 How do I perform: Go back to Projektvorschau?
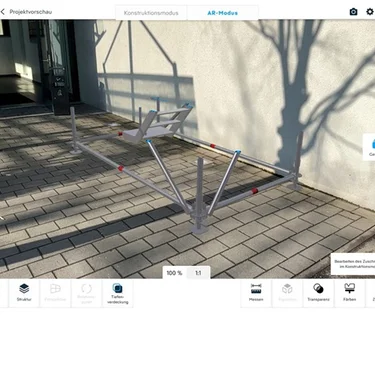coord(26,12)
